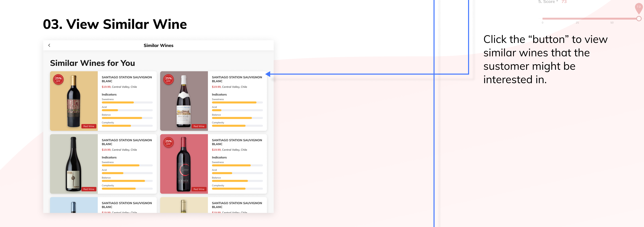Click 'Indicators' label in Paso Robles card
The width and height of the screenshot is (644, 227).
[x=109, y=95]
